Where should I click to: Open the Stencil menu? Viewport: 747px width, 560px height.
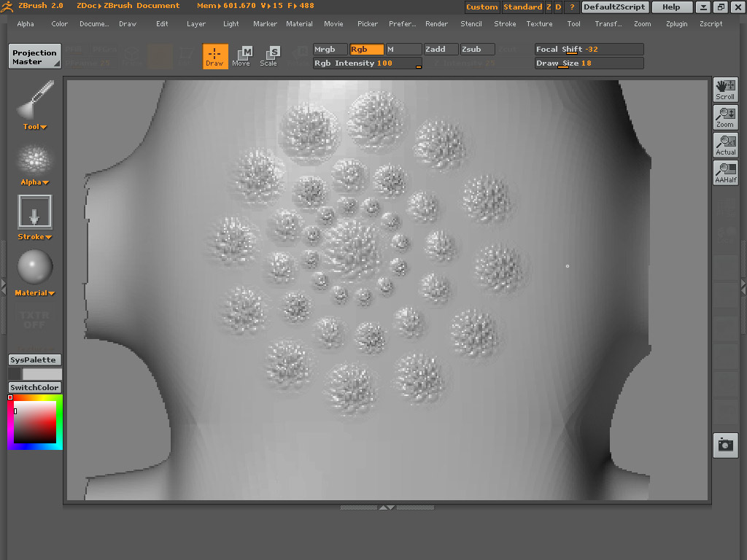471,24
